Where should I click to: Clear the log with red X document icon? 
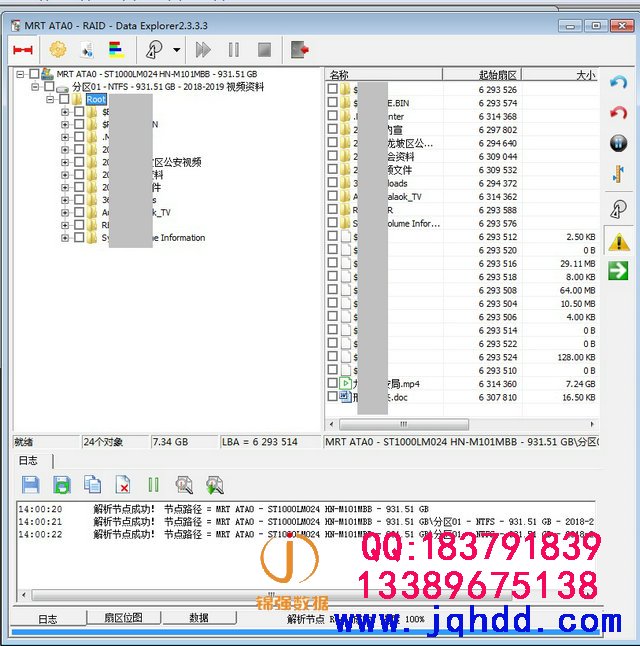[x=123, y=484]
